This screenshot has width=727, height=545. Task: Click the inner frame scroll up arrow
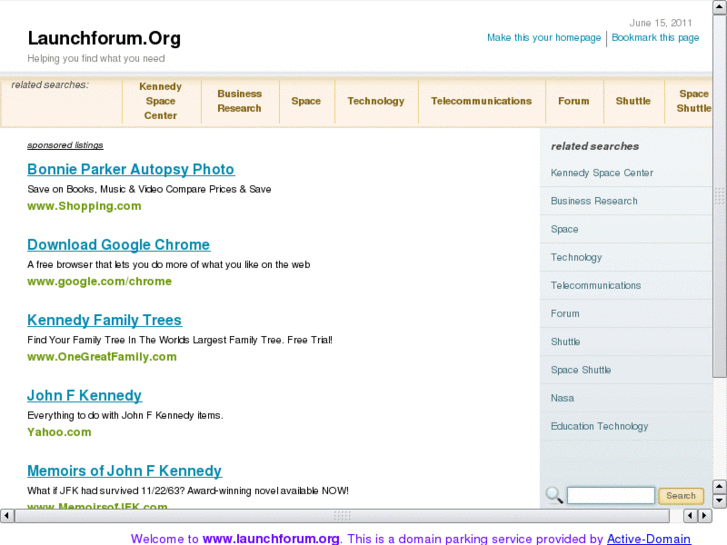[x=719, y=487]
